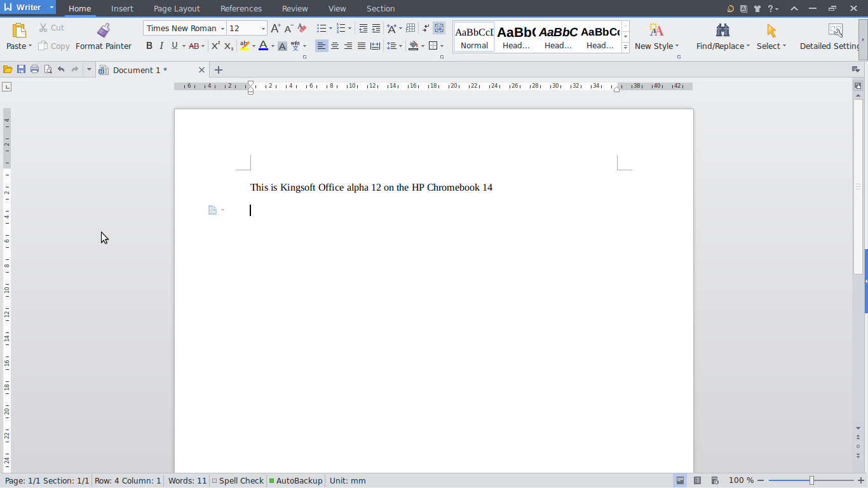This screenshot has width=868, height=488.
Task: Align the paragraph text to the right
Action: (x=348, y=46)
